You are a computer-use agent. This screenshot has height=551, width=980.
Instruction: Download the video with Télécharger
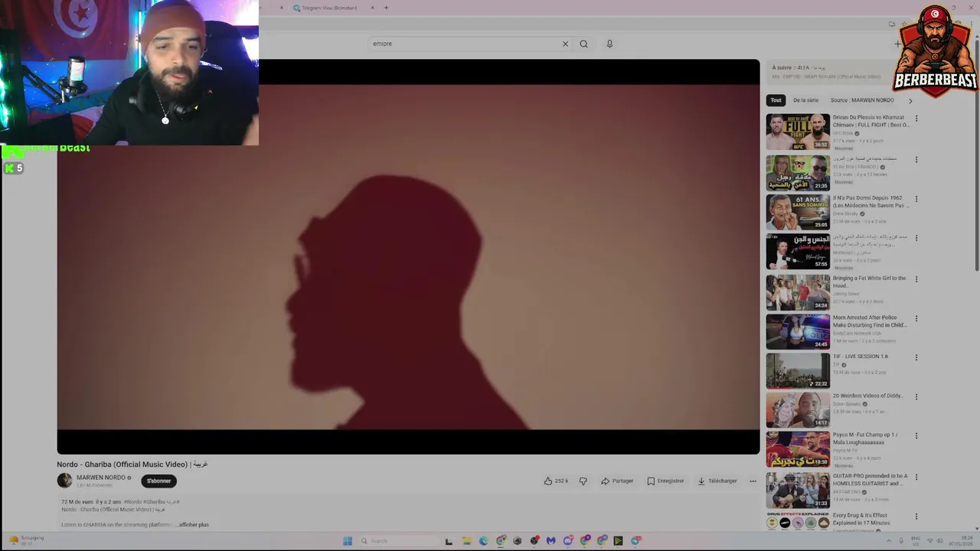717,481
